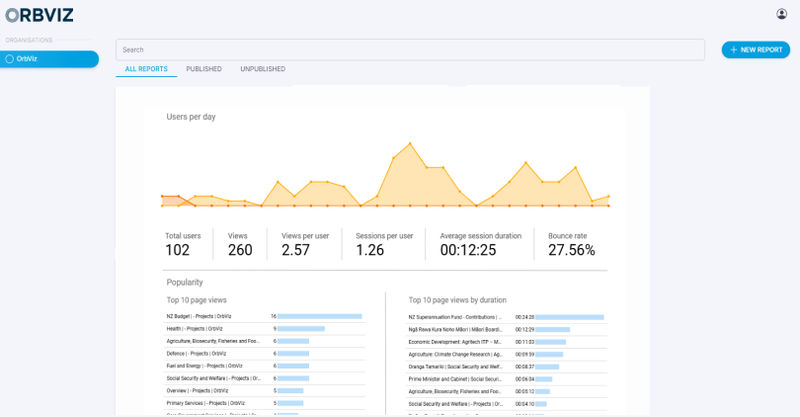Switch to the Unpublished tab

pos(263,69)
